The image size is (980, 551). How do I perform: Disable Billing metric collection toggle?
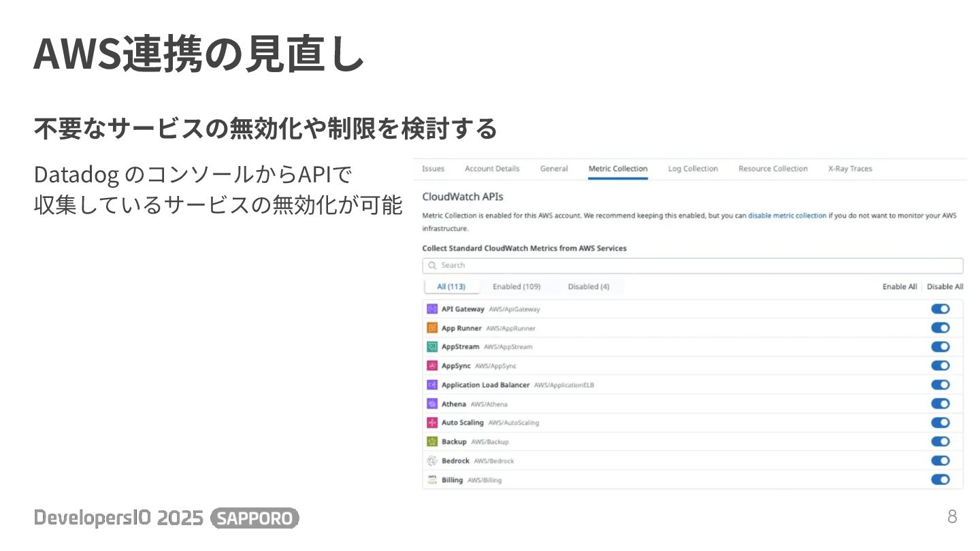click(941, 480)
